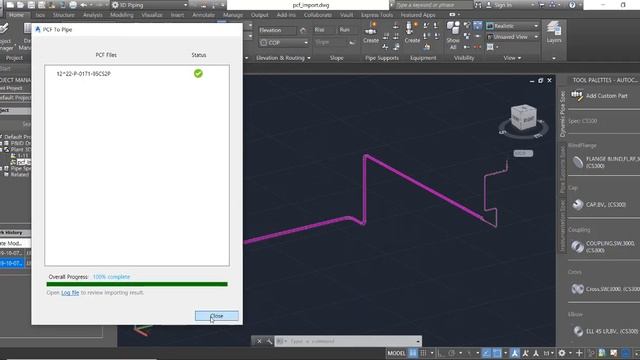This screenshot has width=640, height=360.
Task: Select FLANGE BLIND tool palette item
Action: click(x=604, y=162)
